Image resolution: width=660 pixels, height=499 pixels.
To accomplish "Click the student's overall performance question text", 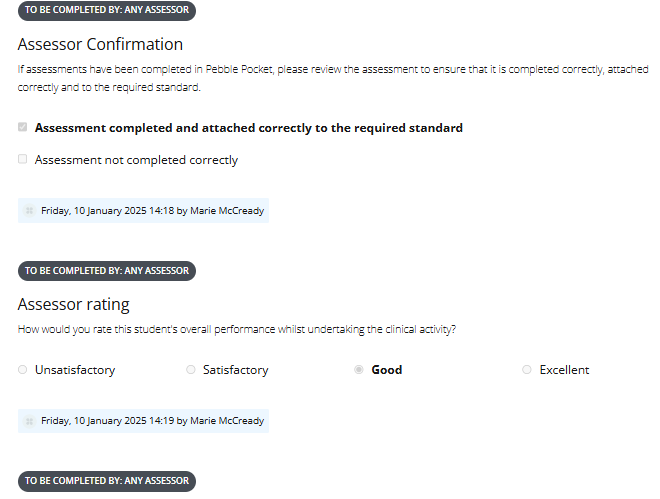I will pyautogui.click(x=237, y=329).
